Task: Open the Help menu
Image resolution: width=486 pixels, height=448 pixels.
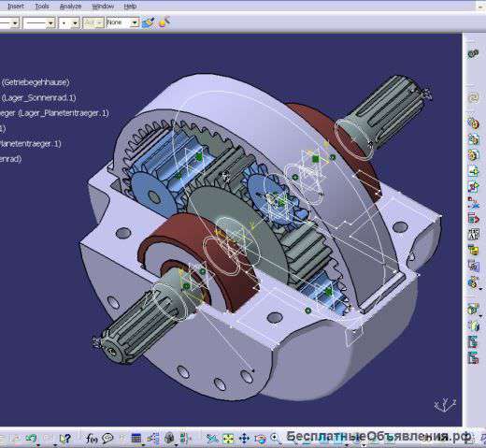Action: (130, 6)
